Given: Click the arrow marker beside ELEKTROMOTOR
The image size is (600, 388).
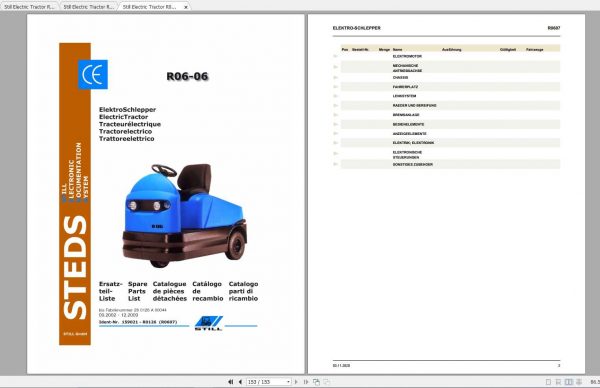Looking at the screenshot, I should click(336, 56).
